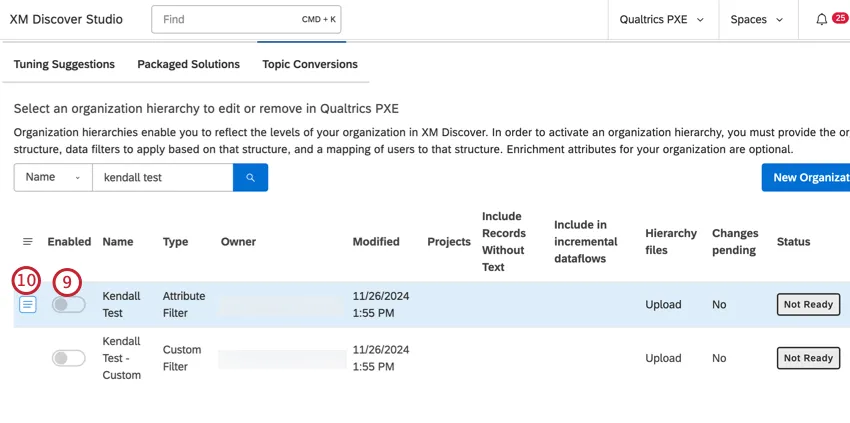
Task: Click the Modified column header
Action: click(x=376, y=242)
